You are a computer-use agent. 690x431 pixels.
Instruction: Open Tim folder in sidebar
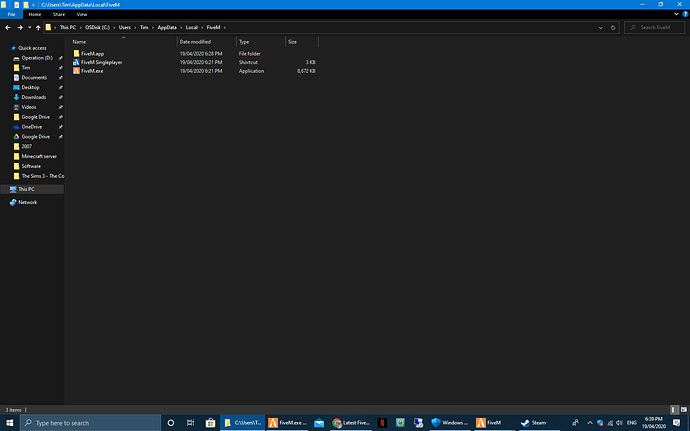26,68
